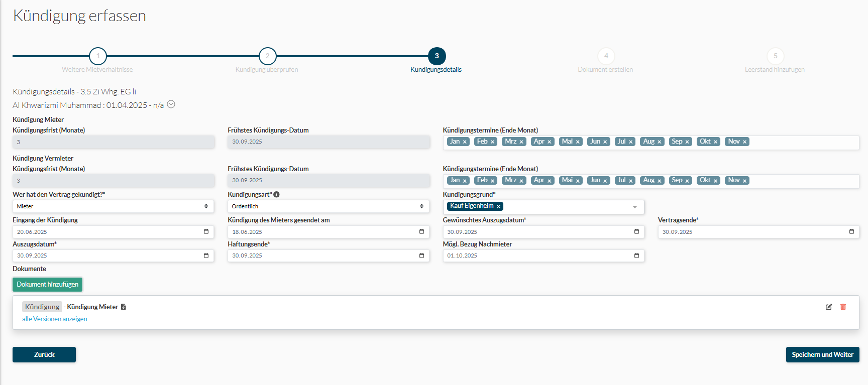
Task: Click the Kündigungsart info icon
Action: coord(276,194)
